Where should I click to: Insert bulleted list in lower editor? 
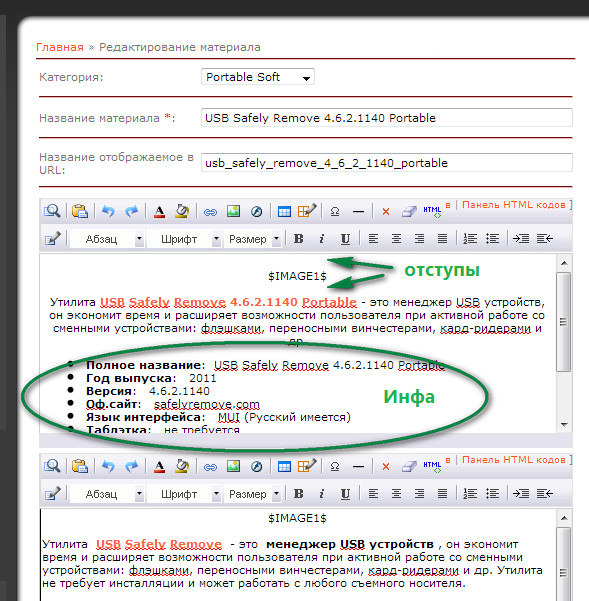[492, 494]
